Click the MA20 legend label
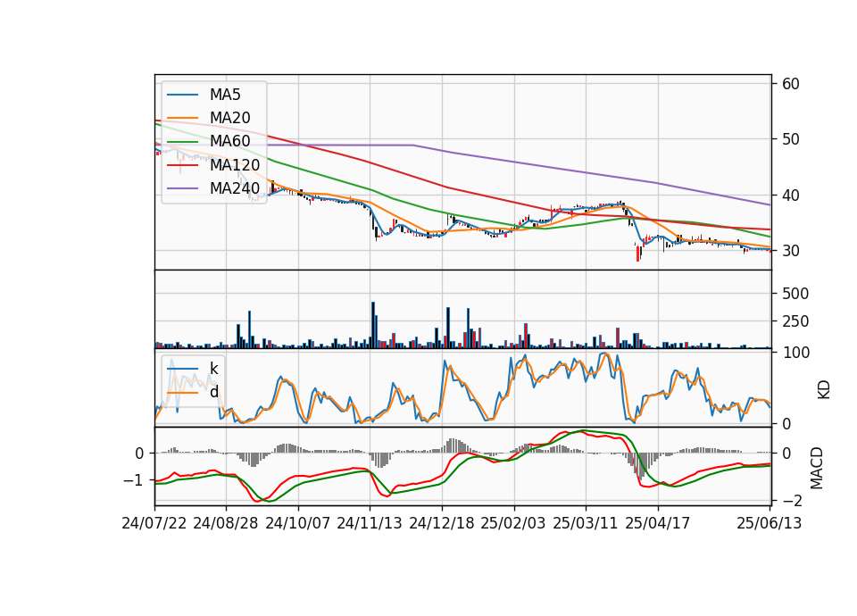This screenshot has height=616, width=857. pos(229,118)
